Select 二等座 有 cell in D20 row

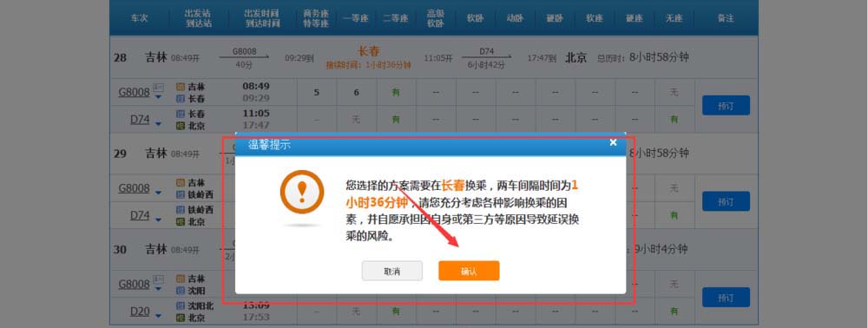tap(396, 312)
